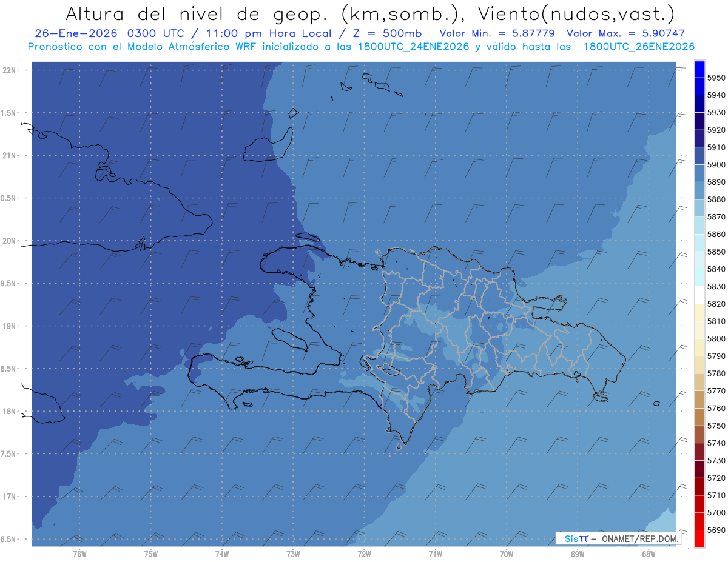Select the '26-Ene-2026 0300 UTC' date text
The image size is (728, 562).
click(x=110, y=33)
